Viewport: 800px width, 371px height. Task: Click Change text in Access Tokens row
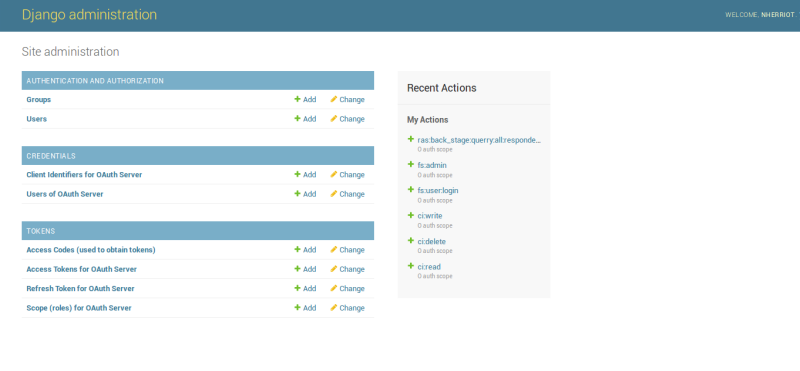(x=352, y=269)
